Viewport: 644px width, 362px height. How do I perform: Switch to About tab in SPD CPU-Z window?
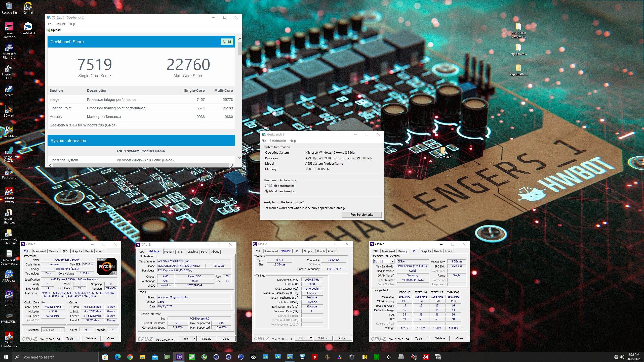(x=449, y=251)
